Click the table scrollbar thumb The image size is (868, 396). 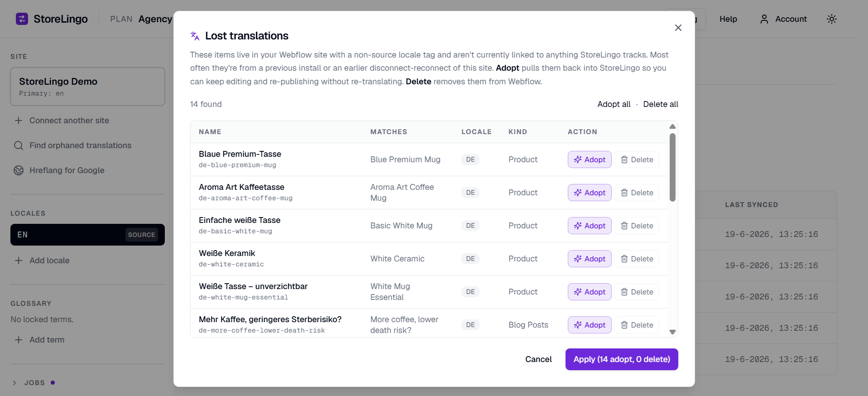(x=672, y=167)
